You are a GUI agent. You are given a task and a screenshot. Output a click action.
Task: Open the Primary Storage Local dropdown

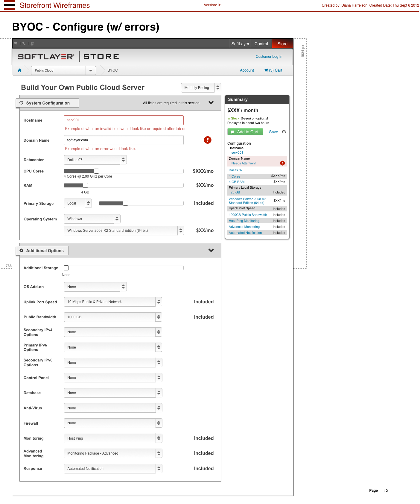(78, 203)
